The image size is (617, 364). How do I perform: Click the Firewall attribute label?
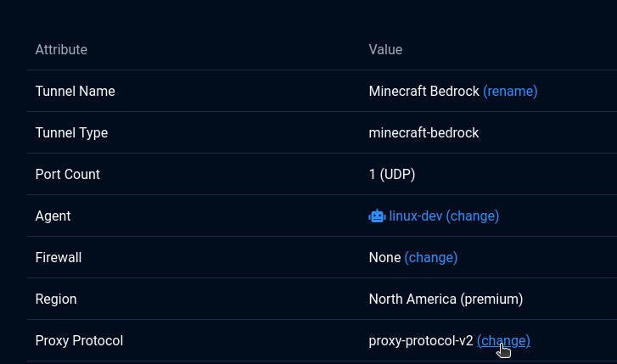pyautogui.click(x=59, y=258)
